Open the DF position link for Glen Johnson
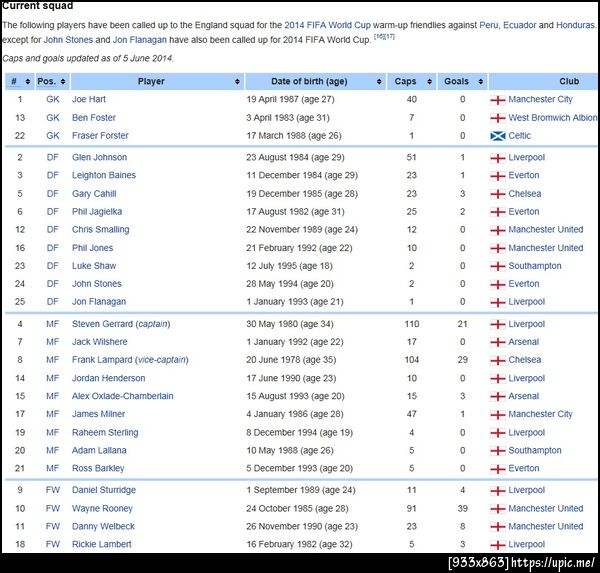The height and width of the screenshot is (573, 600). tap(52, 157)
